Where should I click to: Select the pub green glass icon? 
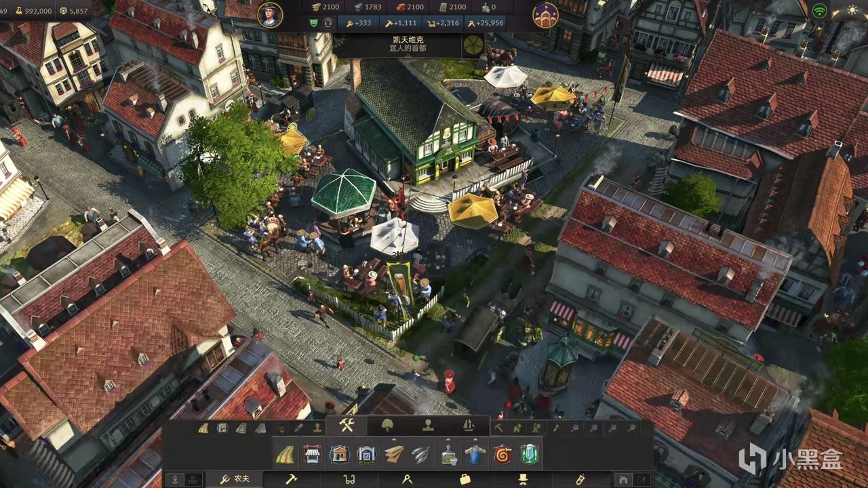(530, 454)
